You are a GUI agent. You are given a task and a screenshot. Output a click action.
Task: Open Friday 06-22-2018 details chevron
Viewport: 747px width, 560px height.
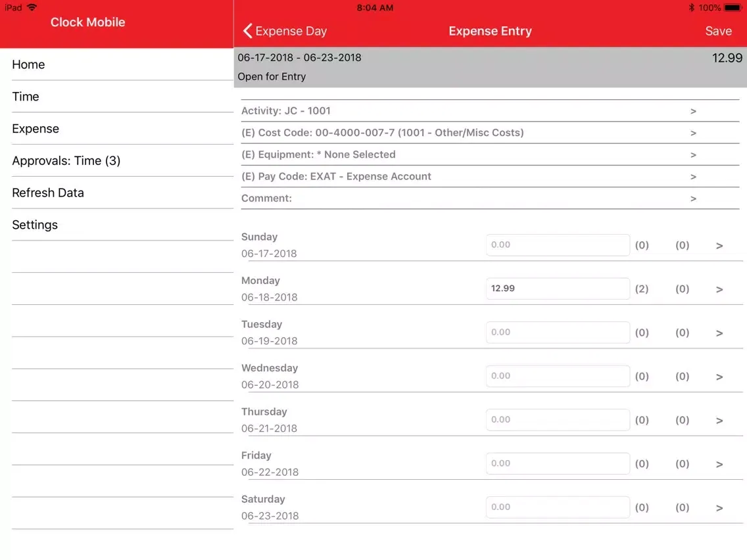pyautogui.click(x=719, y=465)
